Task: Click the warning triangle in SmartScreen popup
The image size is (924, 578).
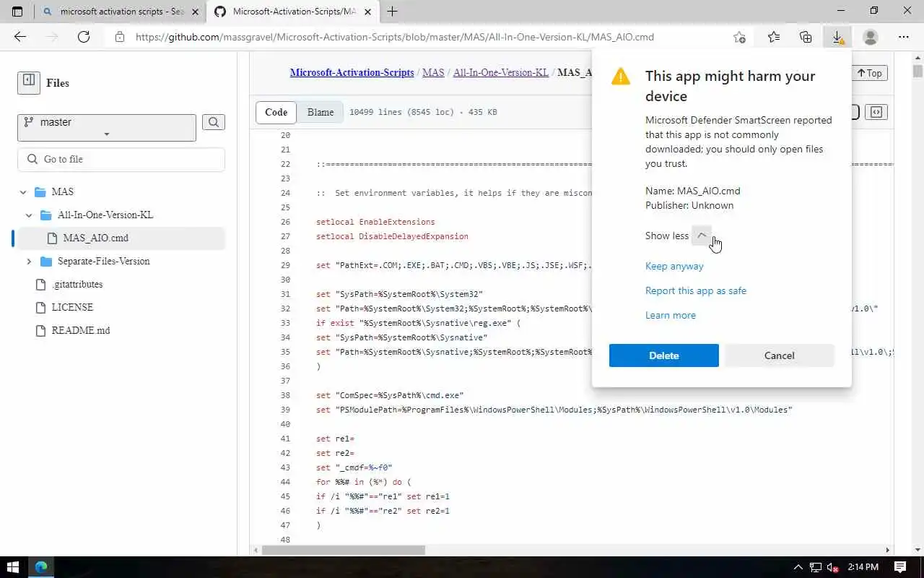Action: (x=621, y=77)
